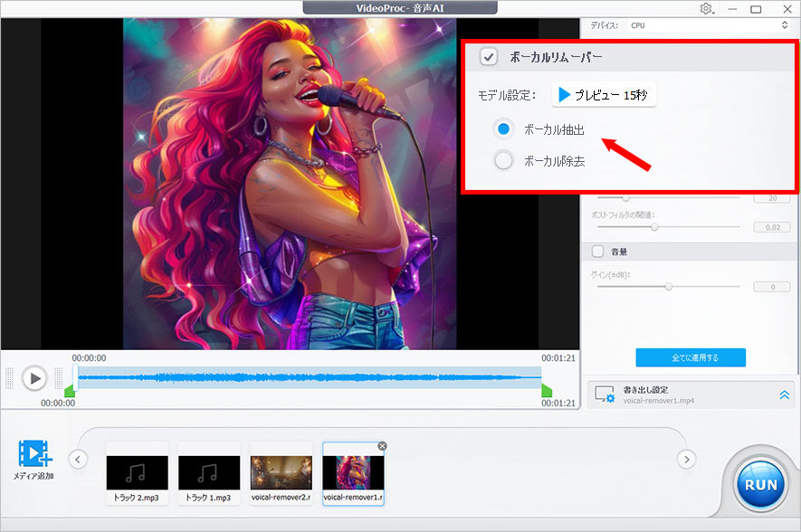801x532 pixels.
Task: Click the video preview image
Action: tap(290, 184)
